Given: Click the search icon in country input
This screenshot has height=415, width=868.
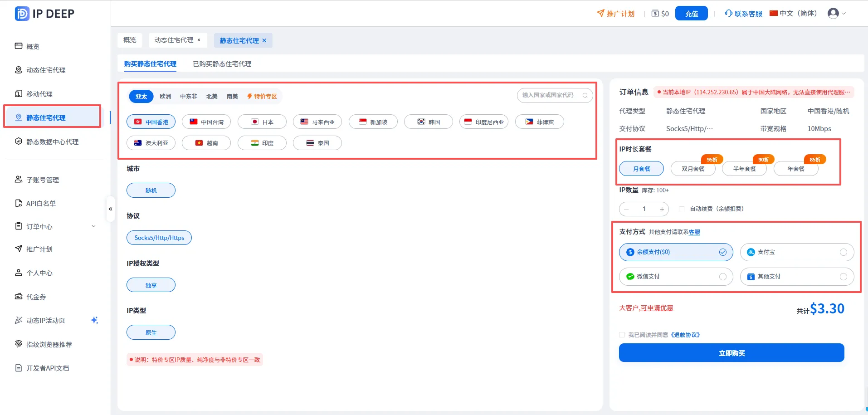Looking at the screenshot, I should coord(585,95).
